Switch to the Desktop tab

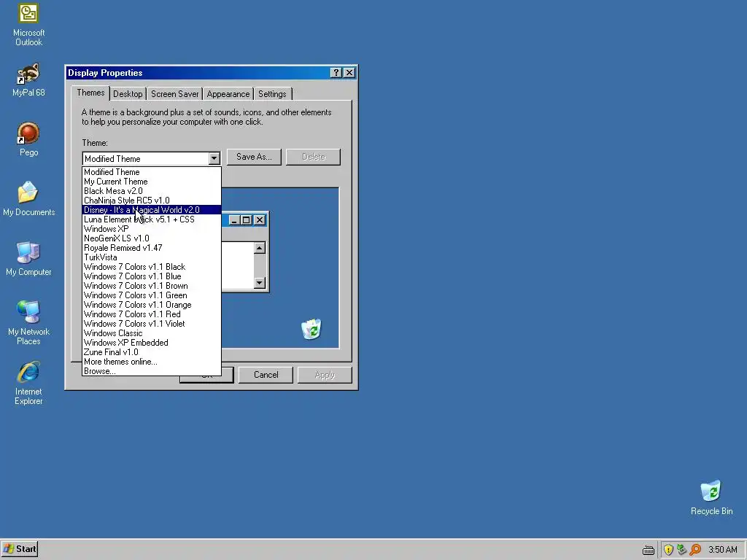click(x=128, y=94)
